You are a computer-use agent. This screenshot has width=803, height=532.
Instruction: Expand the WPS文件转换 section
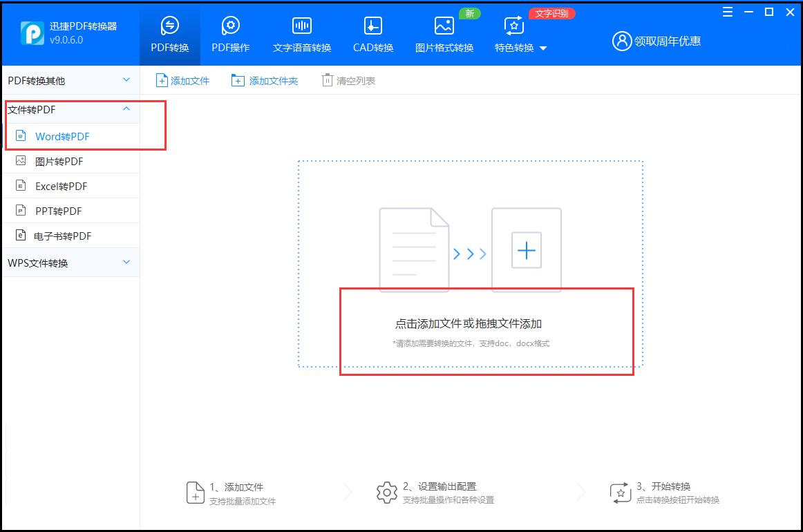(x=126, y=263)
